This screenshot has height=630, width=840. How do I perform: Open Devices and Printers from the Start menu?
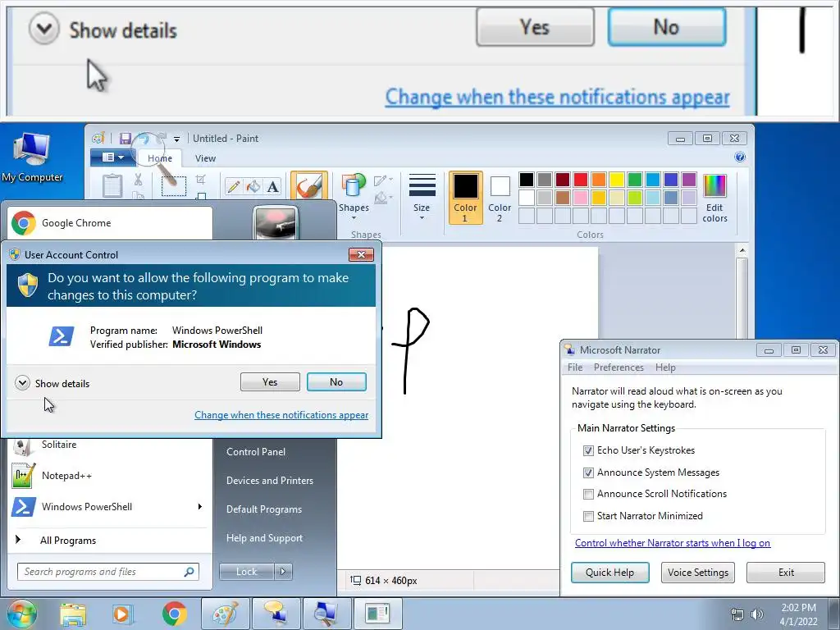click(269, 481)
